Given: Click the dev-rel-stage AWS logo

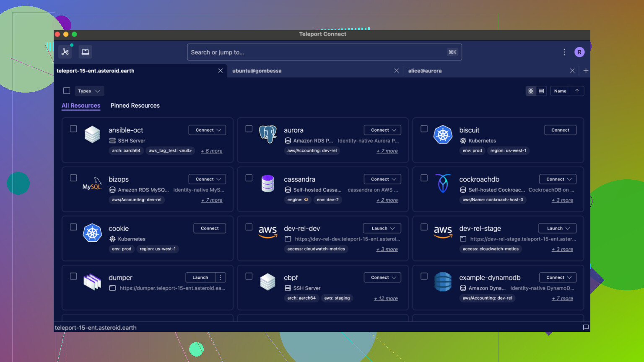Looking at the screenshot, I should coord(443,232).
